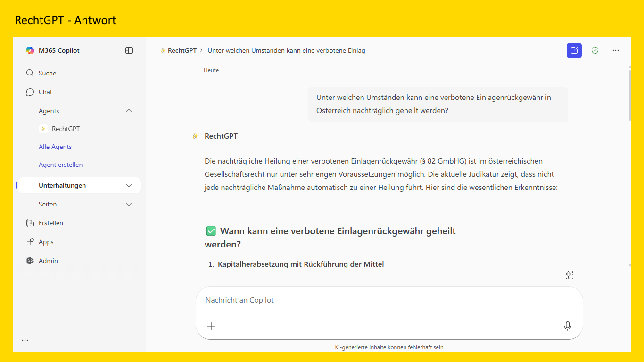644x362 pixels.
Task: Click the prompt suggestions sparkle icon
Action: 570,275
